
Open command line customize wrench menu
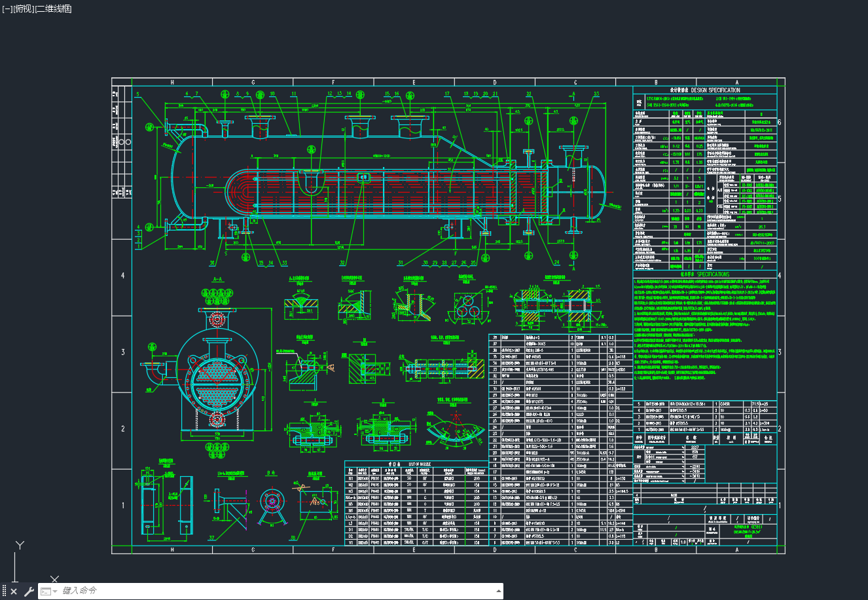[x=29, y=591]
